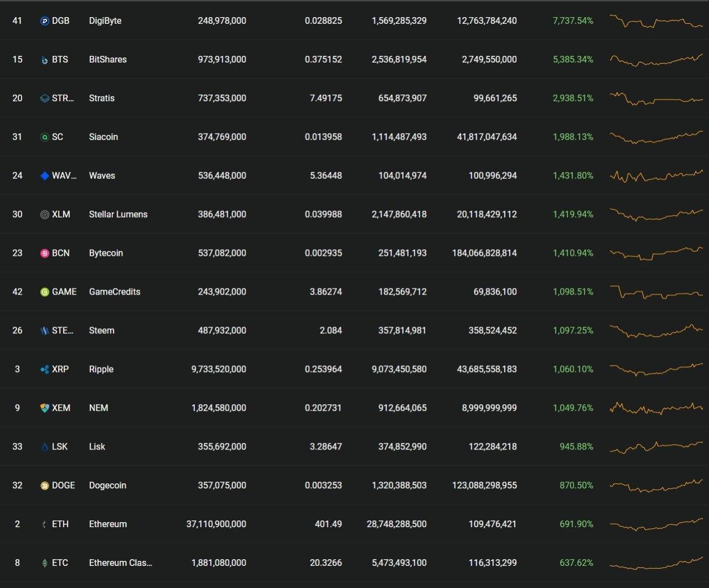
Task: Click Waves price 5.36448
Action: [326, 176]
